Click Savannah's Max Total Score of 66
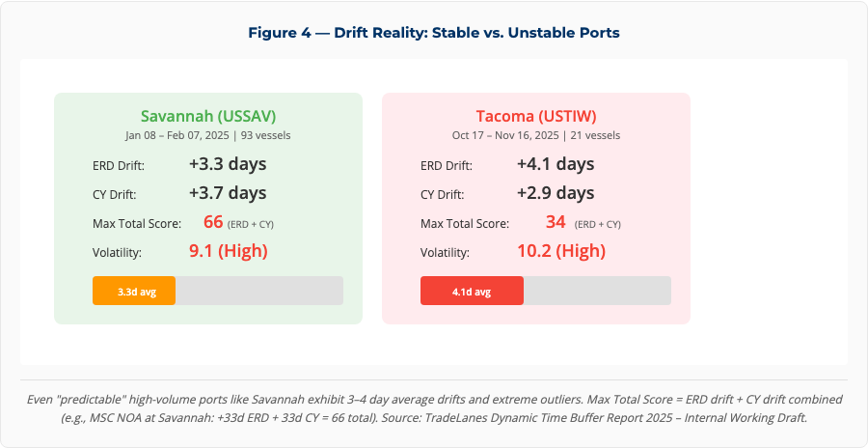Viewport: 868px width, 448px height. [x=213, y=222]
